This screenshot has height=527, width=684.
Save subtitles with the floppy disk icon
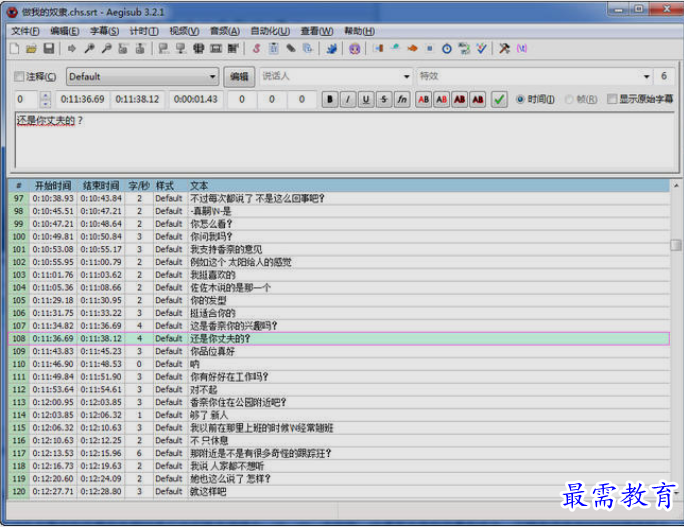click(48, 48)
